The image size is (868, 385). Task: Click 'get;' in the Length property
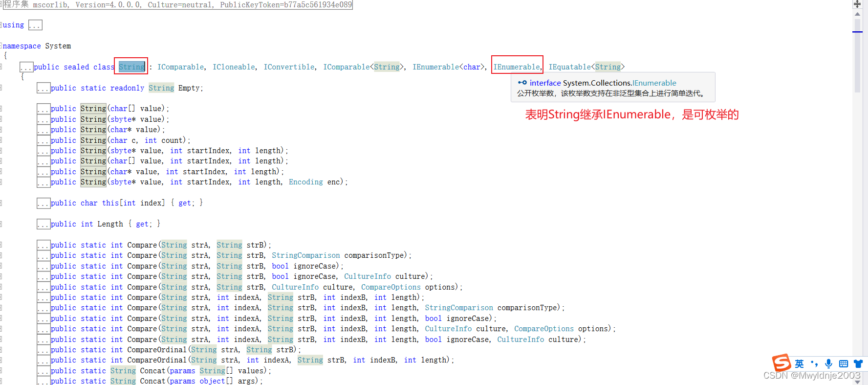tap(144, 224)
